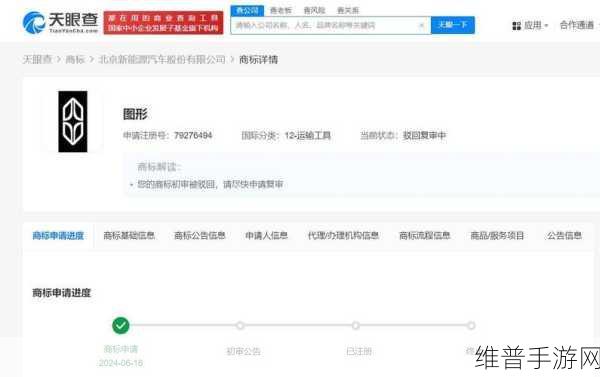Click the 2024-06-18 application date

point(121,363)
